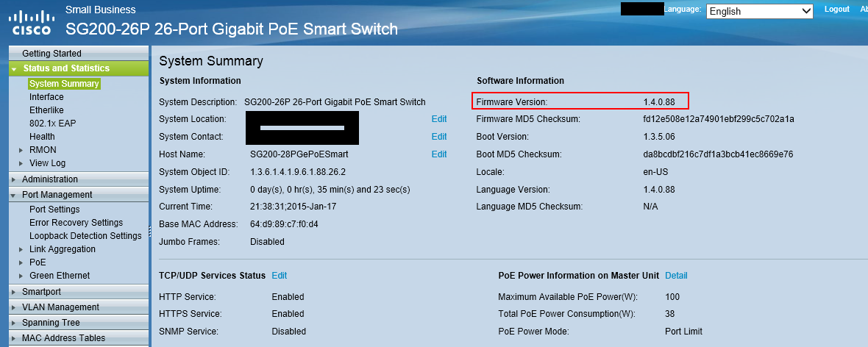Click the Boot MD5 Checksum value
The image size is (868, 347).
click(718, 154)
